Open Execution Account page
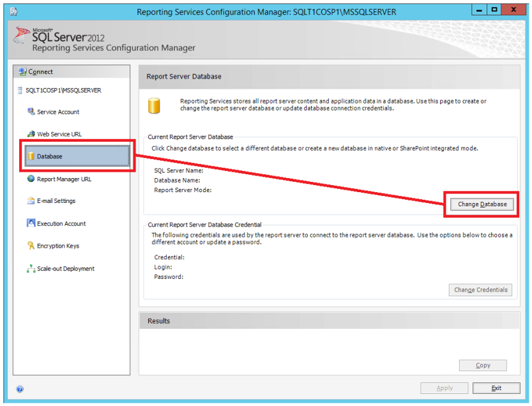Screen dimensions: 532x406 [x=61, y=223]
